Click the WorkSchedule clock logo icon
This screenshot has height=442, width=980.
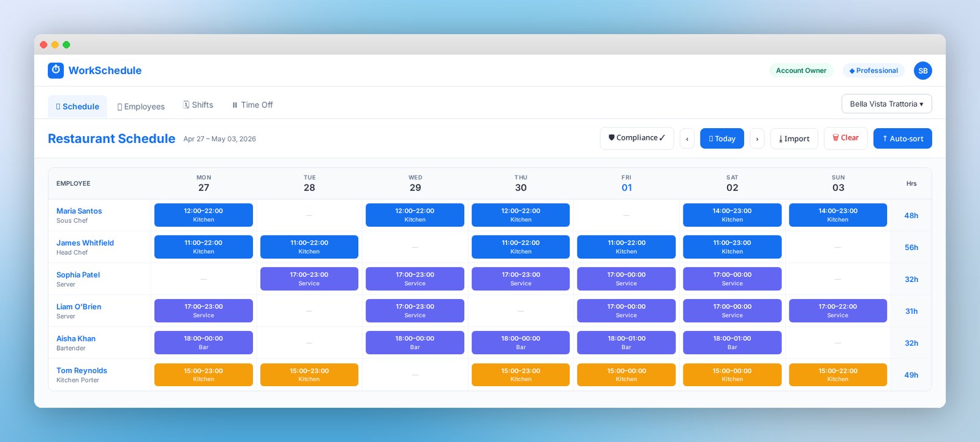point(56,70)
